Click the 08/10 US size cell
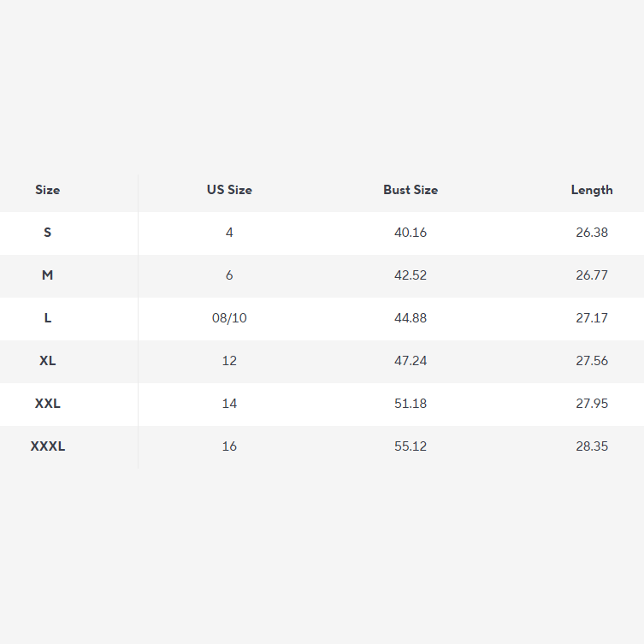Viewport: 644px width, 644px height. click(229, 318)
